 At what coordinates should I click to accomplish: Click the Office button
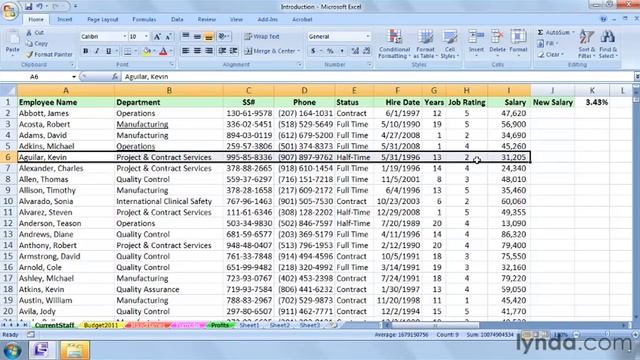pyautogui.click(x=10, y=11)
